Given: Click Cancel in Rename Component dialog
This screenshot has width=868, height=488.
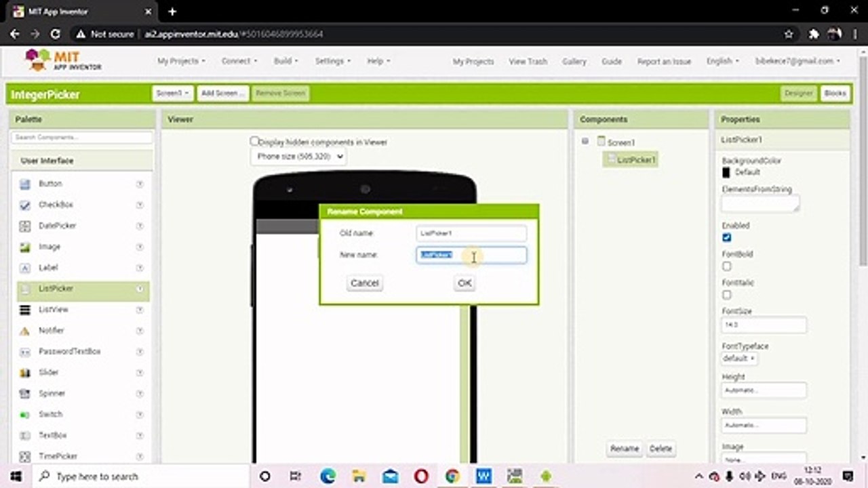Looking at the screenshot, I should coord(365,283).
